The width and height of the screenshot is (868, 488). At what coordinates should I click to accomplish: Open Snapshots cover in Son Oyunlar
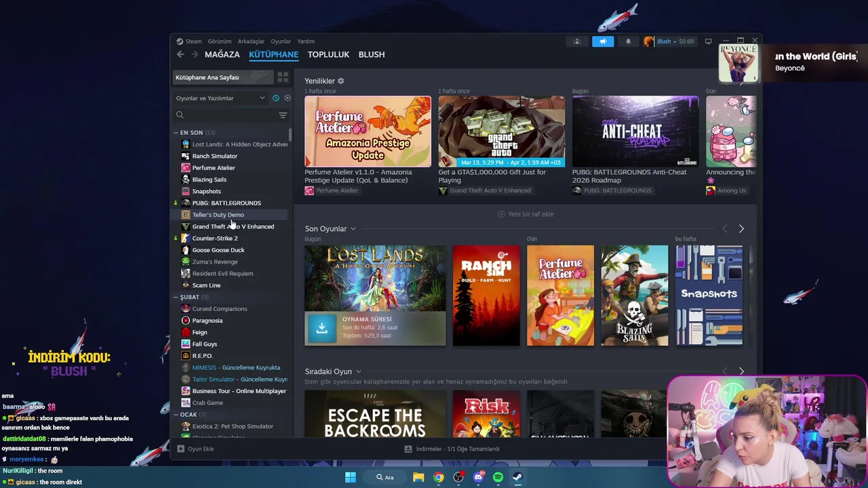[709, 296]
